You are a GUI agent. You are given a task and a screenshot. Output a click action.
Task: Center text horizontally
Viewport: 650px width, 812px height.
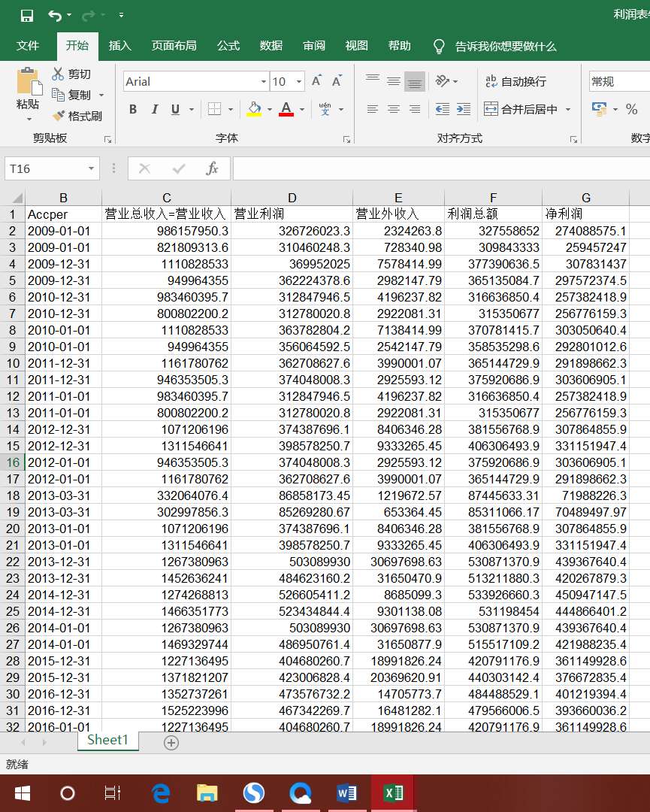click(x=394, y=109)
